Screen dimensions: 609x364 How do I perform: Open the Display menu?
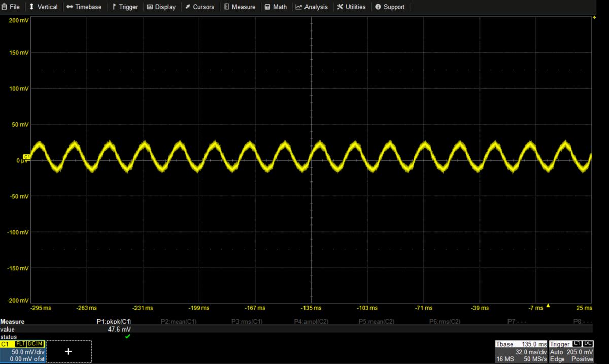[x=161, y=7]
